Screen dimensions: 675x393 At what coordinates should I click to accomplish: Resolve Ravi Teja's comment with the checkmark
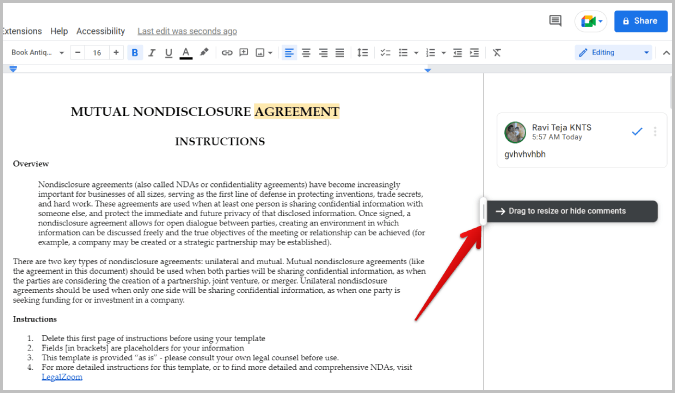tap(637, 131)
